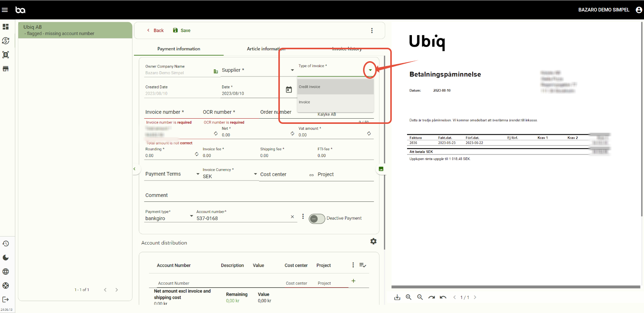Toggle the image preview panel icon
This screenshot has width=644, height=313.
pyautogui.click(x=381, y=169)
